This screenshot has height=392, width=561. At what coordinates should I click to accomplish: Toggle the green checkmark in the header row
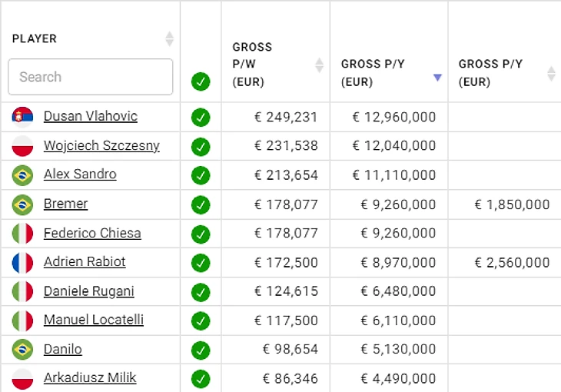[201, 81]
